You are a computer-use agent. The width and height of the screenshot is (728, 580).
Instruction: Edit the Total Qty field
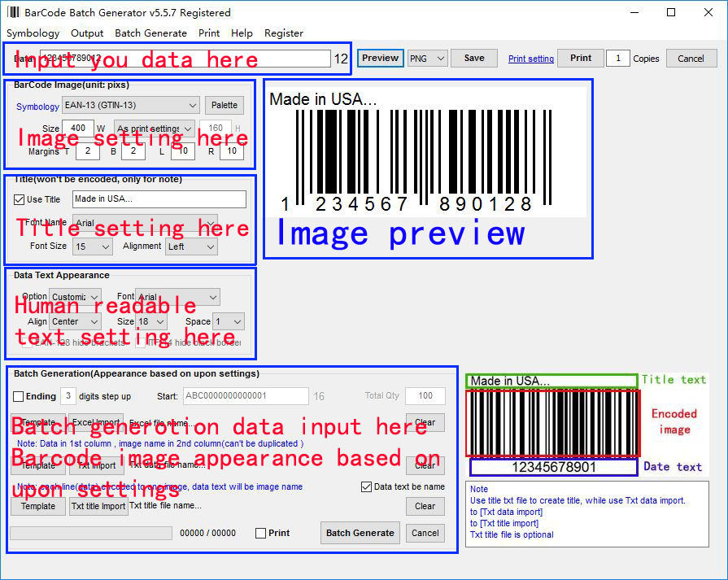425,396
